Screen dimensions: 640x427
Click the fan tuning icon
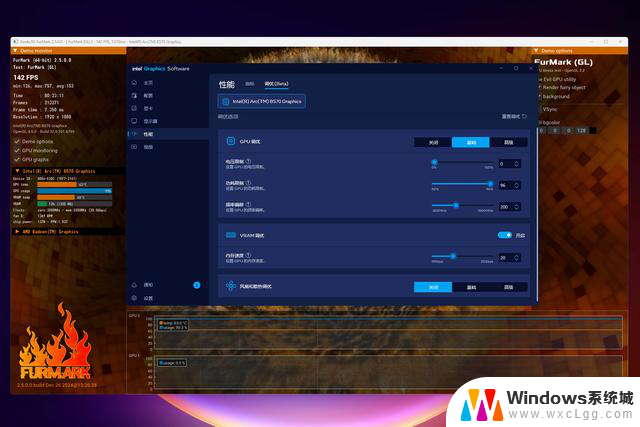[x=231, y=286]
